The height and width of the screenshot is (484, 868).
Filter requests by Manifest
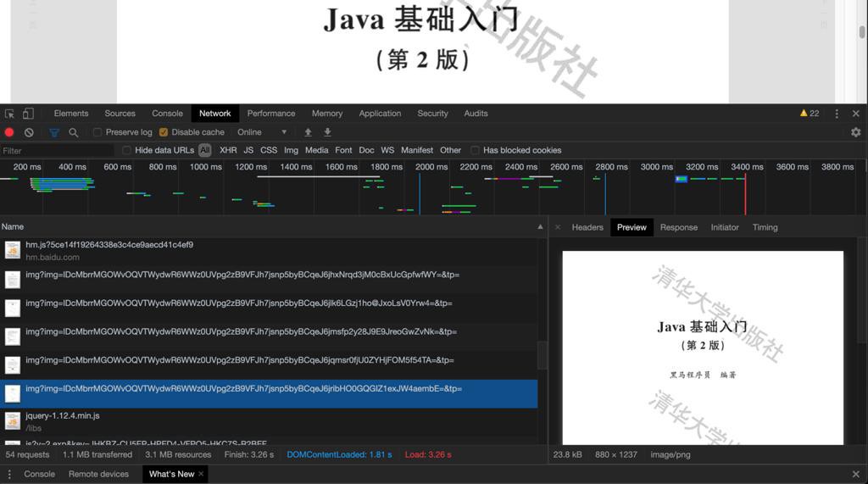coord(417,150)
